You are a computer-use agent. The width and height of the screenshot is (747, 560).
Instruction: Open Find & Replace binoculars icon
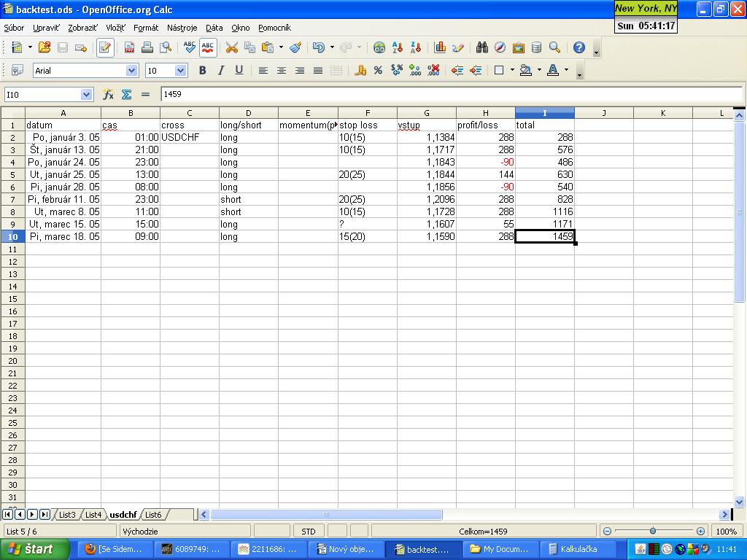pyautogui.click(x=481, y=47)
